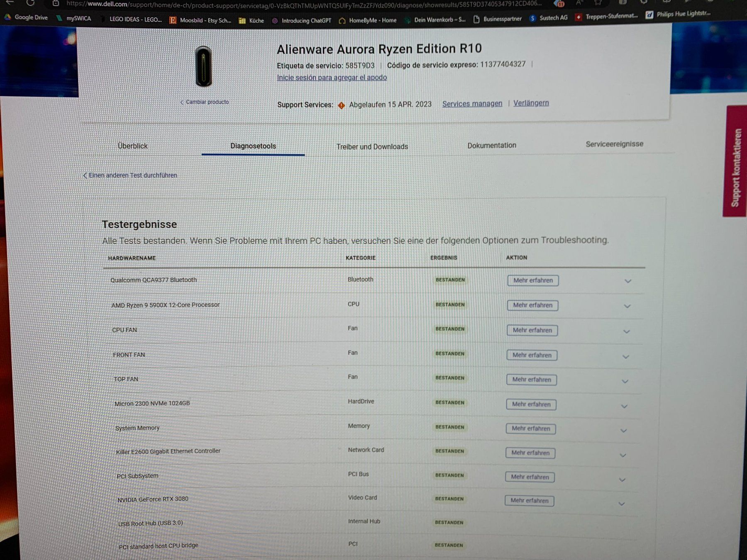Click the Testergebnisse heading
The height and width of the screenshot is (560, 747).
(139, 224)
